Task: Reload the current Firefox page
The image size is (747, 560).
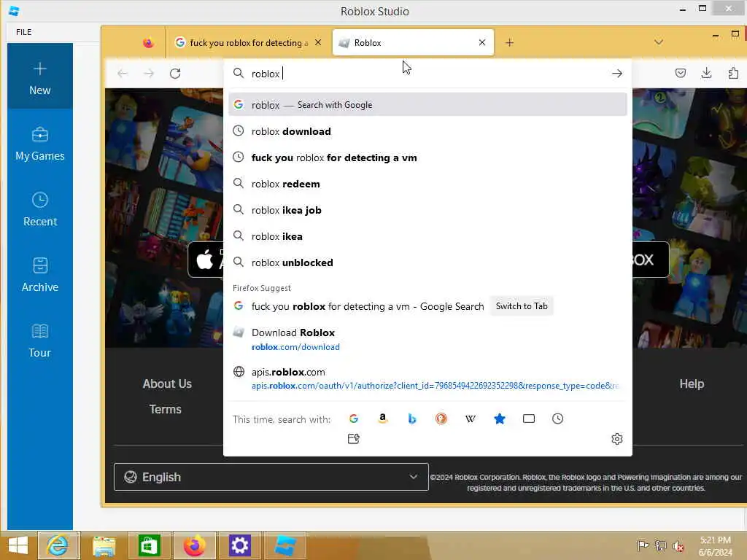Action: pos(175,74)
